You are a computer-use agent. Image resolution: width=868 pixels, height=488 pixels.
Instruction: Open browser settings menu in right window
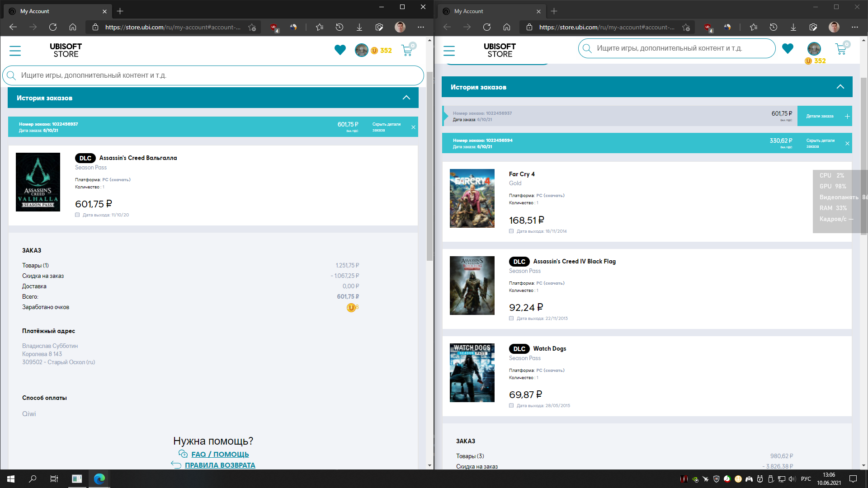point(855,27)
